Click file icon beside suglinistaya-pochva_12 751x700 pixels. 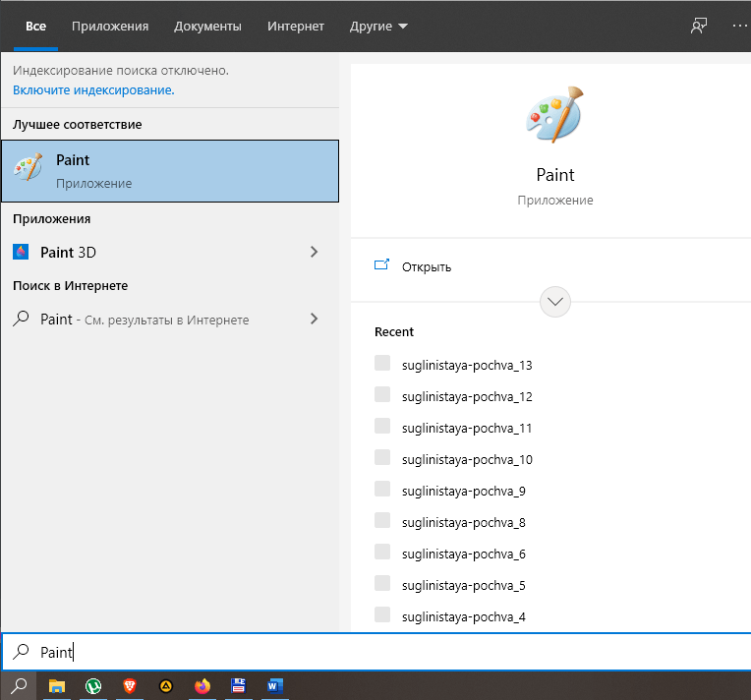(382, 395)
